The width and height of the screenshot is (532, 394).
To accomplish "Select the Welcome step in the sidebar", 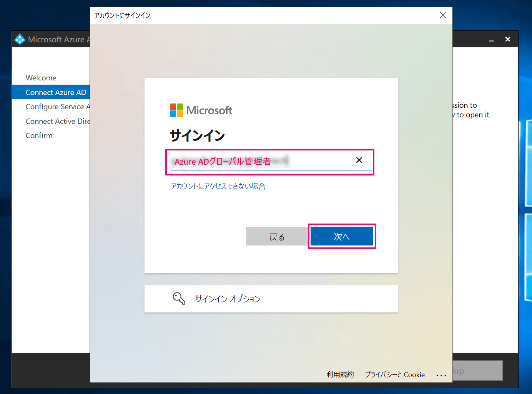I will tap(41, 78).
